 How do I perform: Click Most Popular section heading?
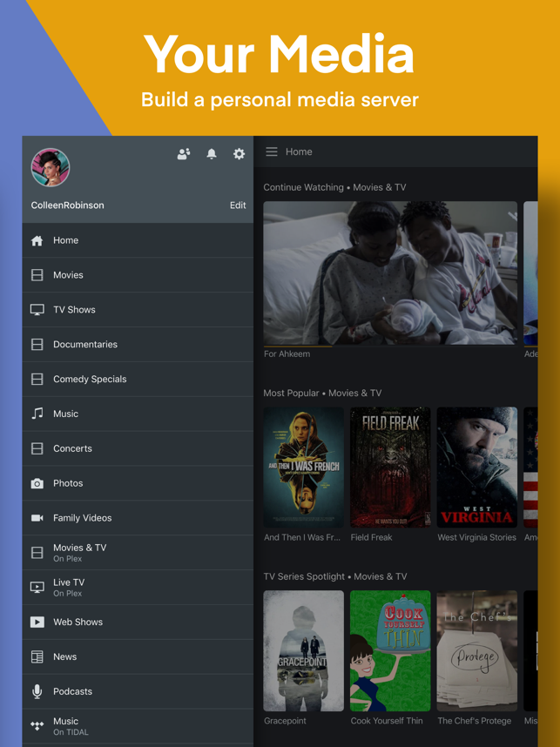[x=322, y=393]
